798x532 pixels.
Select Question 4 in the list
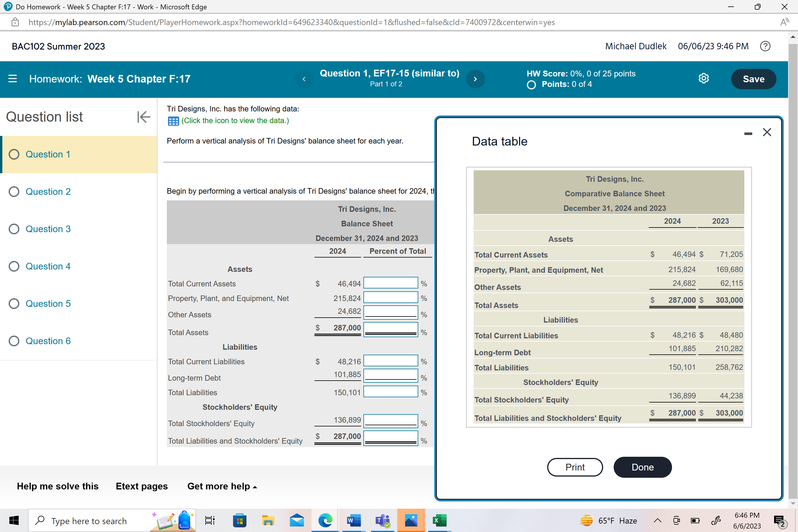[48, 266]
